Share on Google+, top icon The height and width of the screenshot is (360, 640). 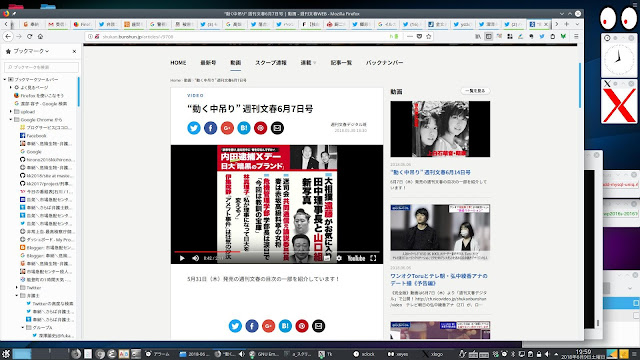pos(227,128)
